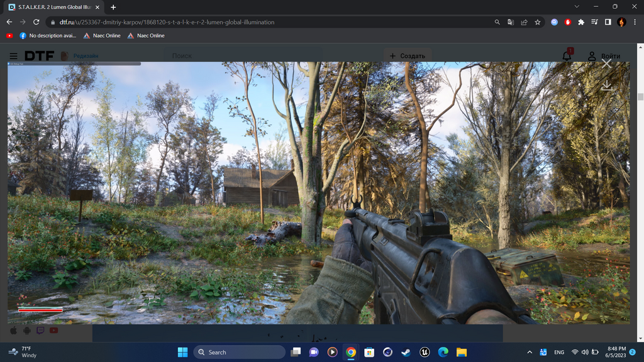
Task: Open the Twitch link icon
Action: 40,331
